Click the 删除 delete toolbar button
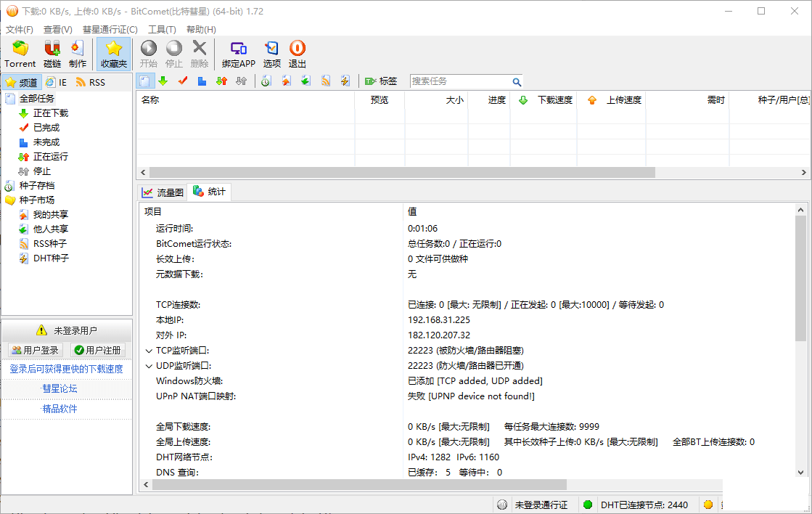This screenshot has width=812, height=514. click(200, 54)
